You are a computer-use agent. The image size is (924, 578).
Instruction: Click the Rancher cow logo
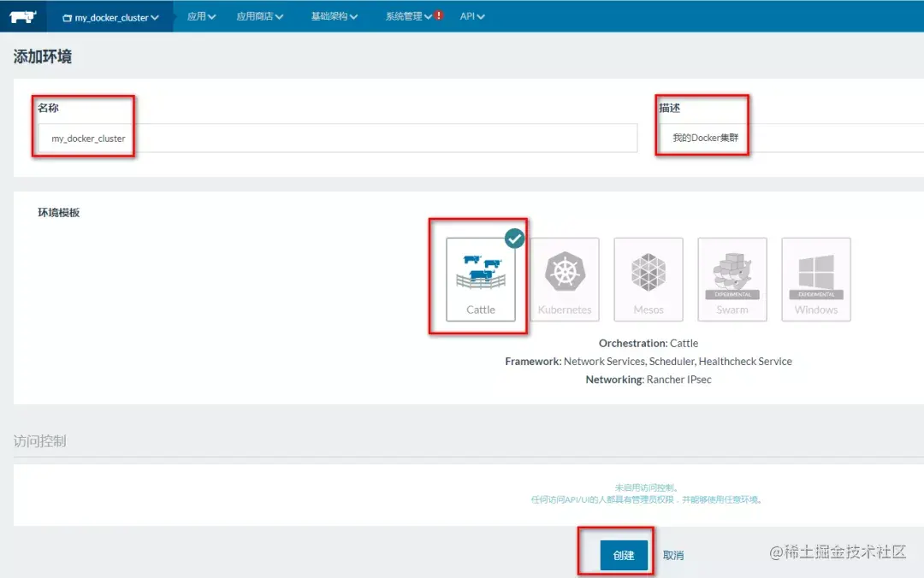click(23, 16)
